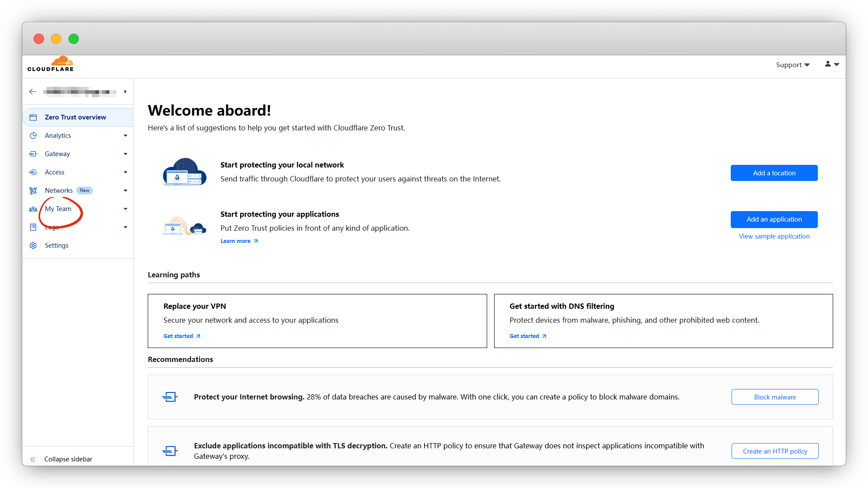Click the Gateway sidebar icon
868x488 pixels.
(33, 154)
